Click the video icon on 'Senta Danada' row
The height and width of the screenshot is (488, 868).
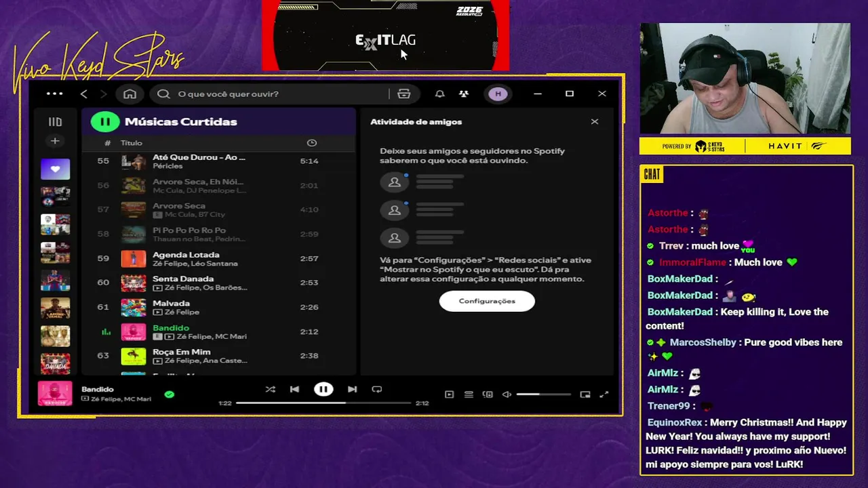[x=157, y=288]
